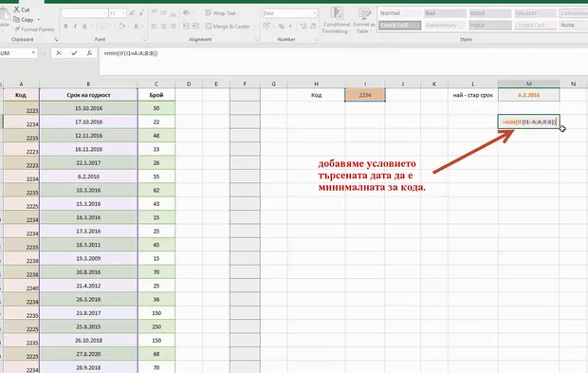The width and height of the screenshot is (588, 373).
Task: Apply the Check Cell style
Action: point(400,25)
